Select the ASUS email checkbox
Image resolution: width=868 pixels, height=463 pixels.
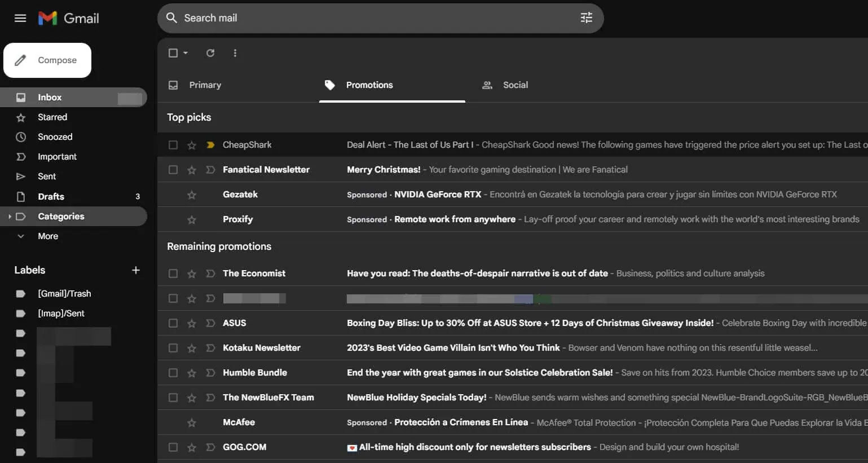pyautogui.click(x=173, y=323)
